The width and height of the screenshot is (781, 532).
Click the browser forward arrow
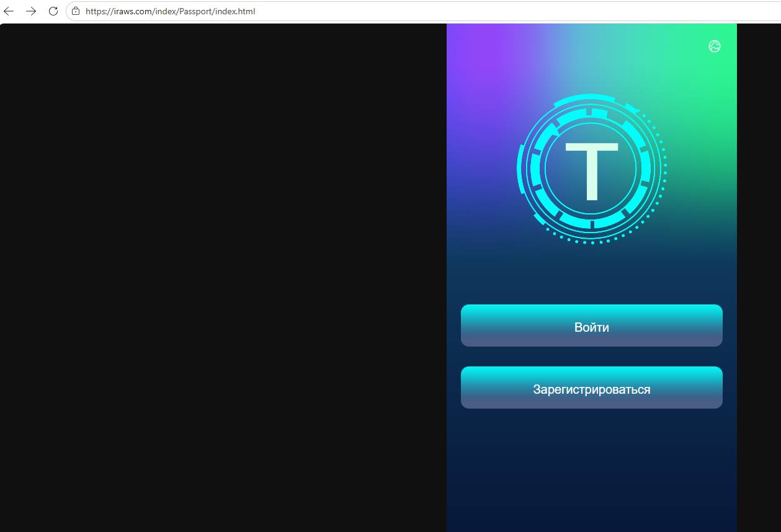[31, 11]
